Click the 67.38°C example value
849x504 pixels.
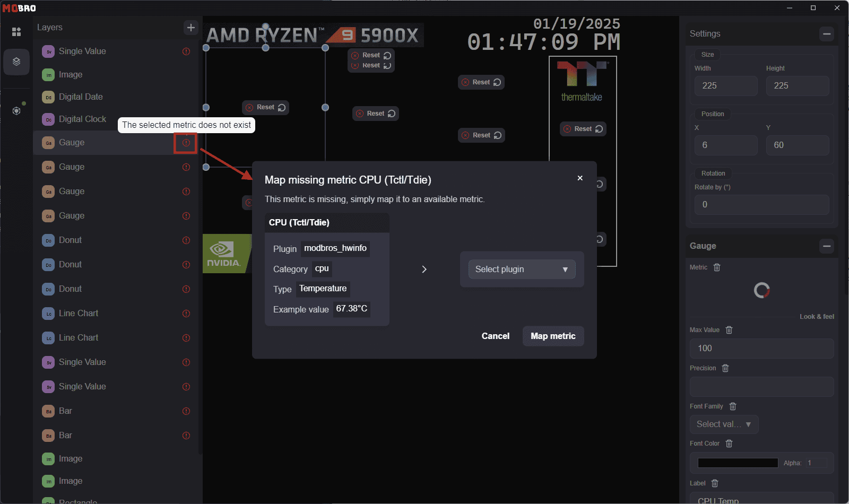coord(352,309)
